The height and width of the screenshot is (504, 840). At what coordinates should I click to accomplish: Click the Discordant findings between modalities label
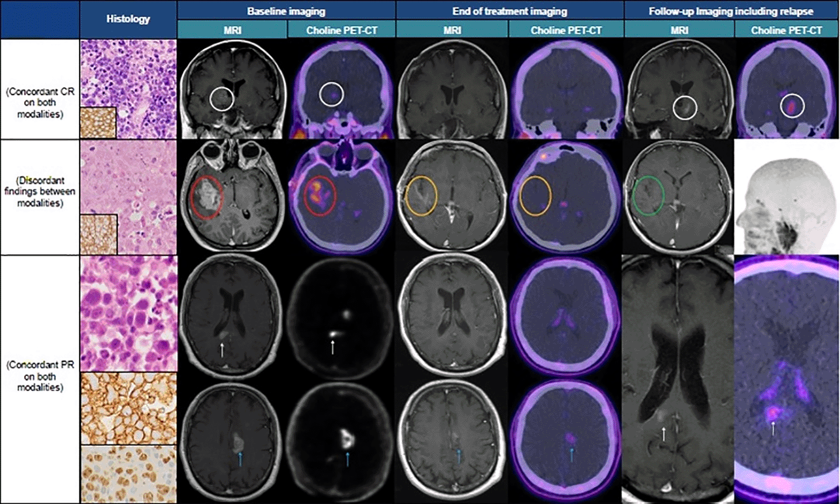tap(40, 191)
